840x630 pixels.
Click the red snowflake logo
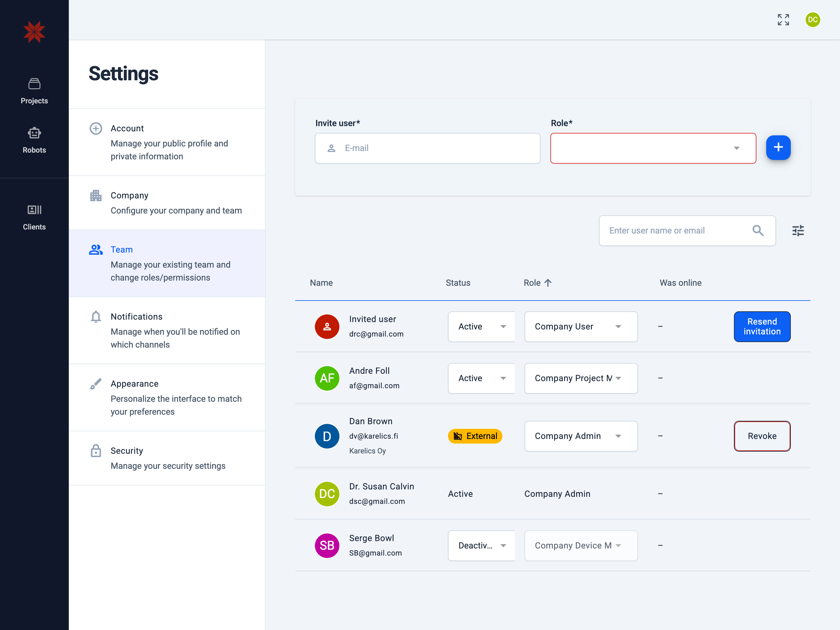[x=34, y=32]
